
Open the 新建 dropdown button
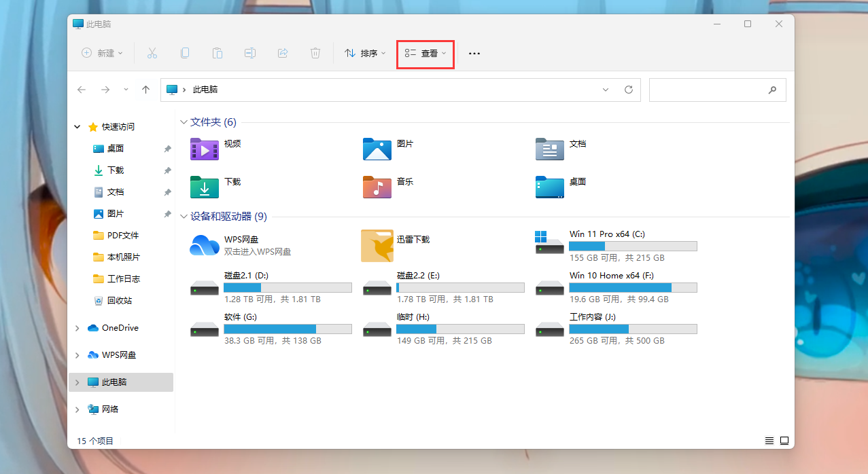click(102, 53)
